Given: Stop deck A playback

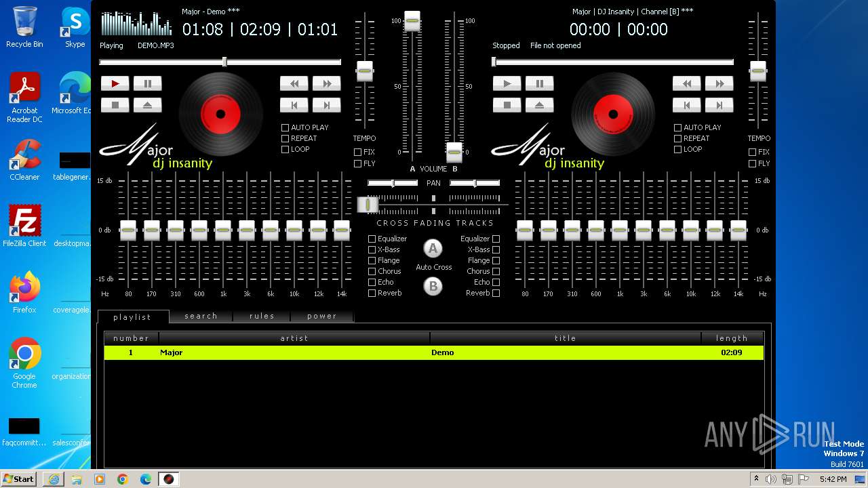Looking at the screenshot, I should coord(115,105).
